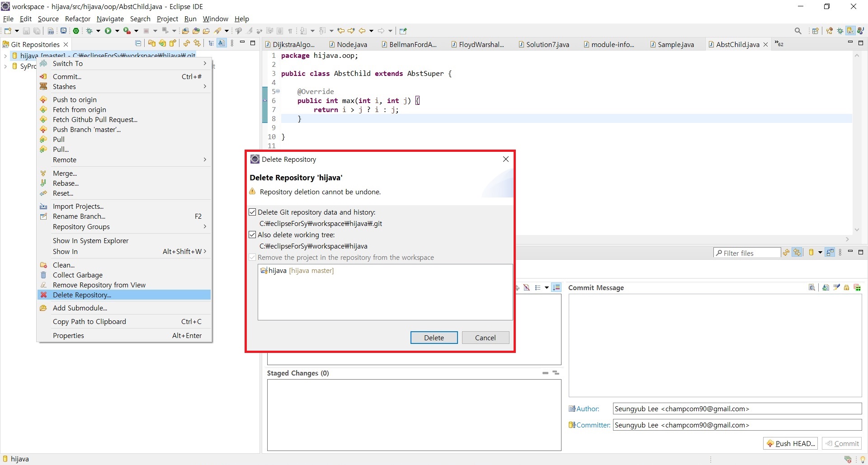Viewport: 868px width, 465px height.
Task: Open the Refactor menu
Action: coord(78,19)
